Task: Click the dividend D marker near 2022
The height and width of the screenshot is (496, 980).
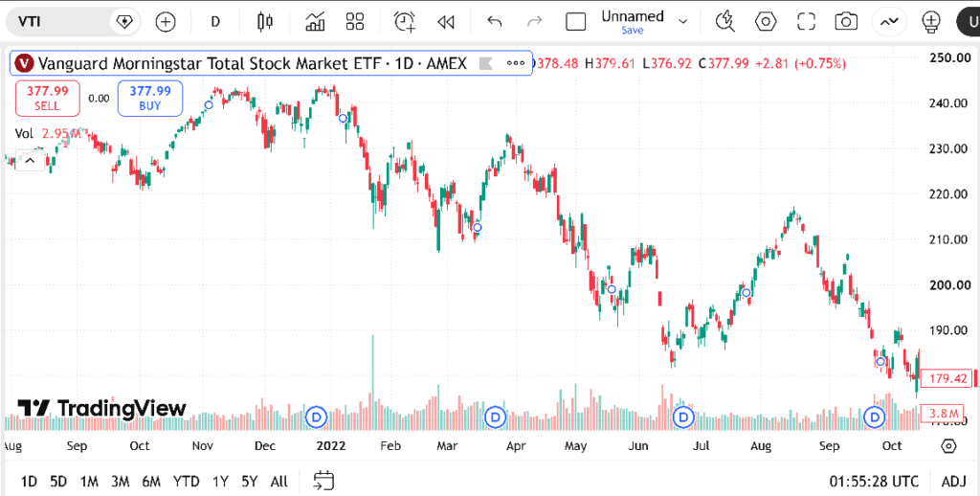Action: point(317,417)
